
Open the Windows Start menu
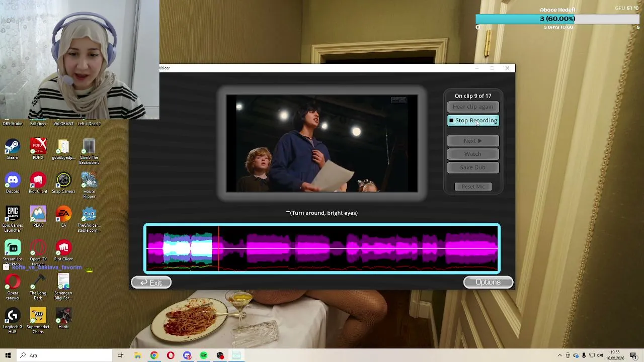coord(8,355)
